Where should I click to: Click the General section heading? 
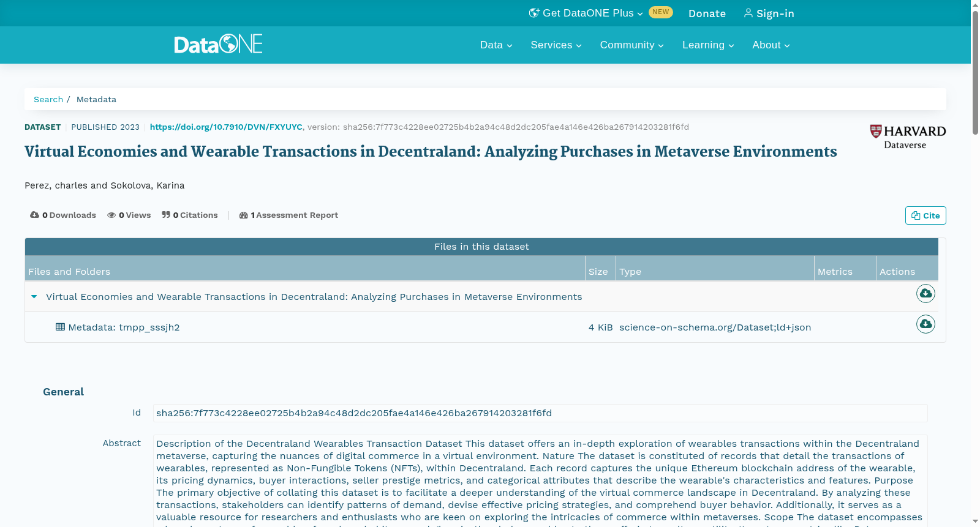tap(63, 392)
